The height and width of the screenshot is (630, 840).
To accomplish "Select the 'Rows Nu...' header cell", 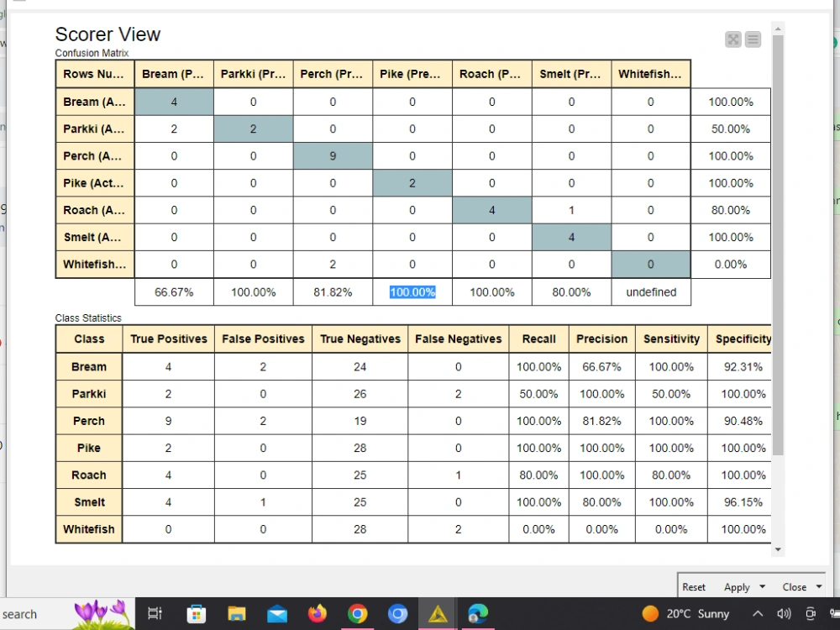I will (x=94, y=74).
